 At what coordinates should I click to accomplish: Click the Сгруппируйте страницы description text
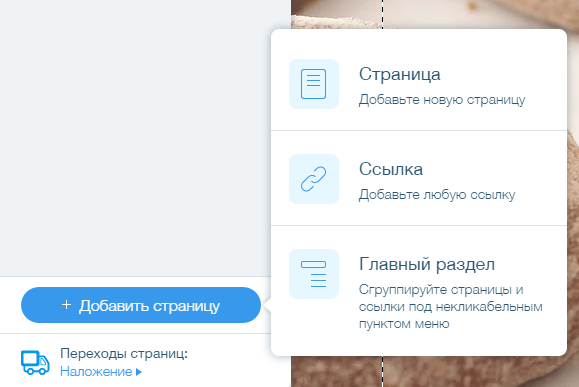tap(450, 306)
